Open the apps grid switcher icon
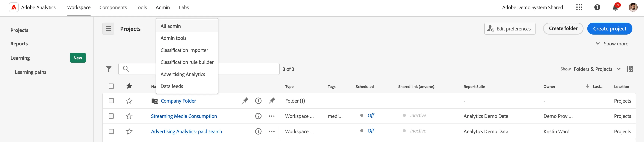Screen dimensions: 644x142 click(579, 7)
